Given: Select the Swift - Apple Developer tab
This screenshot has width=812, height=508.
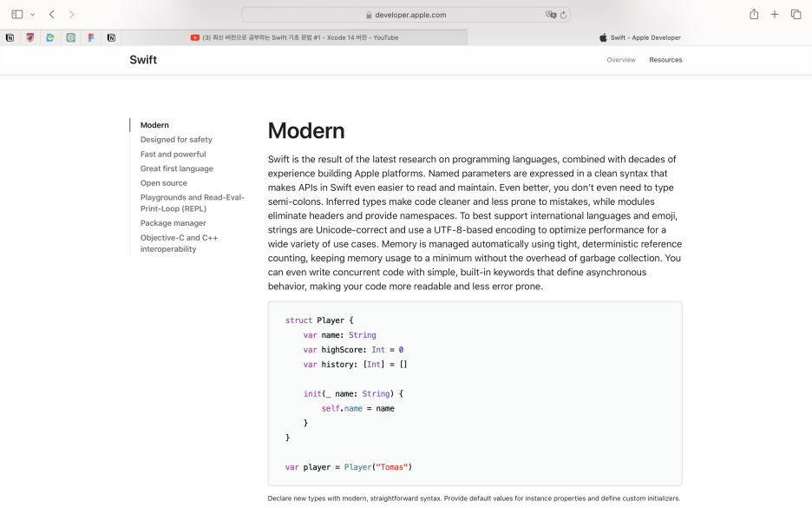Looking at the screenshot, I should click(x=639, y=37).
